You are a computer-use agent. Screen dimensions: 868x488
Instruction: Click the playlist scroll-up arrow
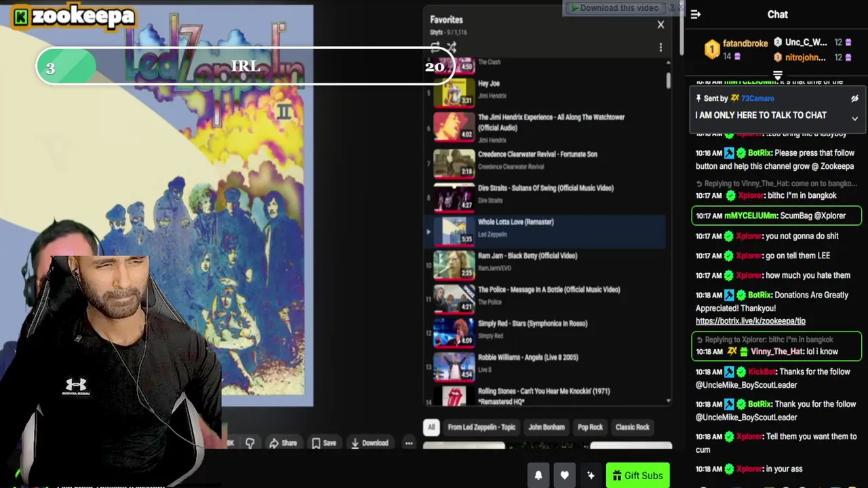point(669,62)
